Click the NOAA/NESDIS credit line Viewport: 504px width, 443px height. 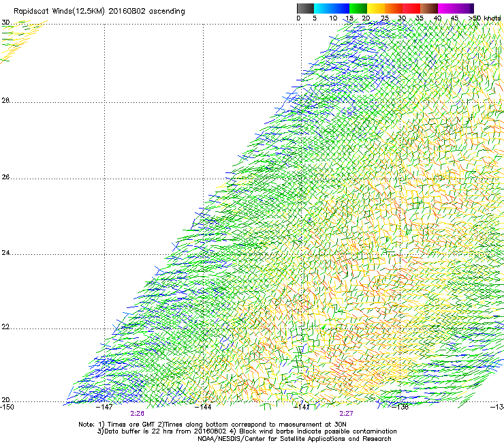[294, 439]
